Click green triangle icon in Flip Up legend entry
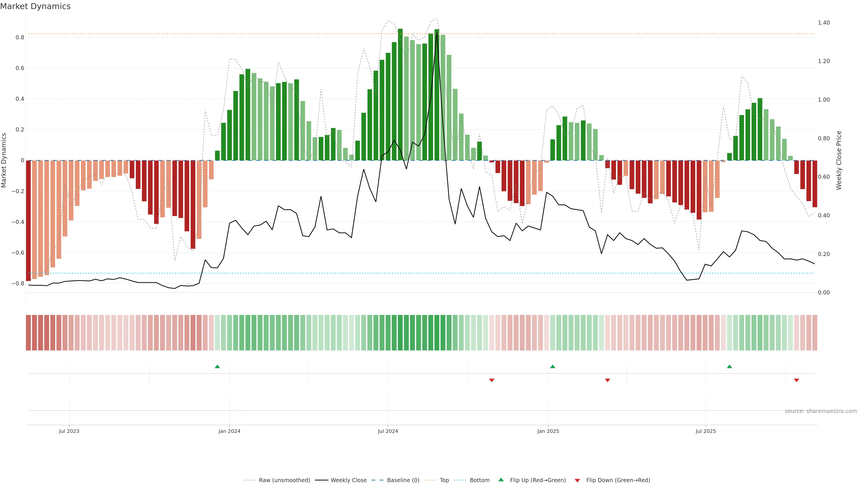868x488 pixels. 501,480
